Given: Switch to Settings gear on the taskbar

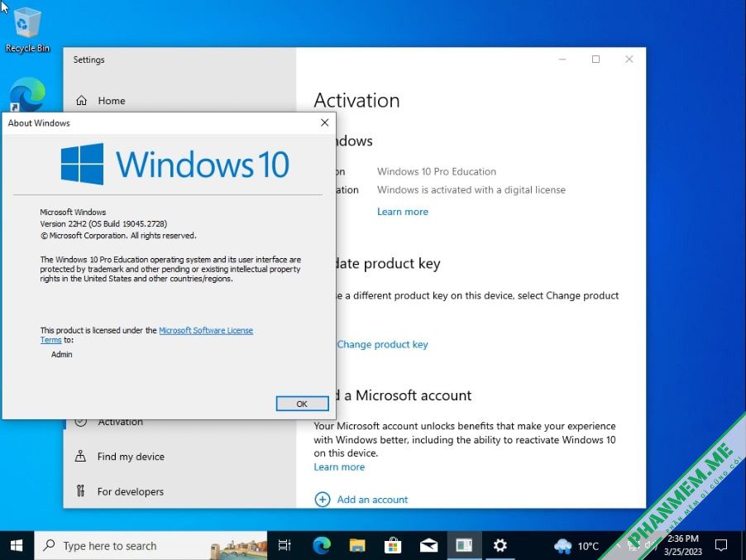Looking at the screenshot, I should click(500, 546).
